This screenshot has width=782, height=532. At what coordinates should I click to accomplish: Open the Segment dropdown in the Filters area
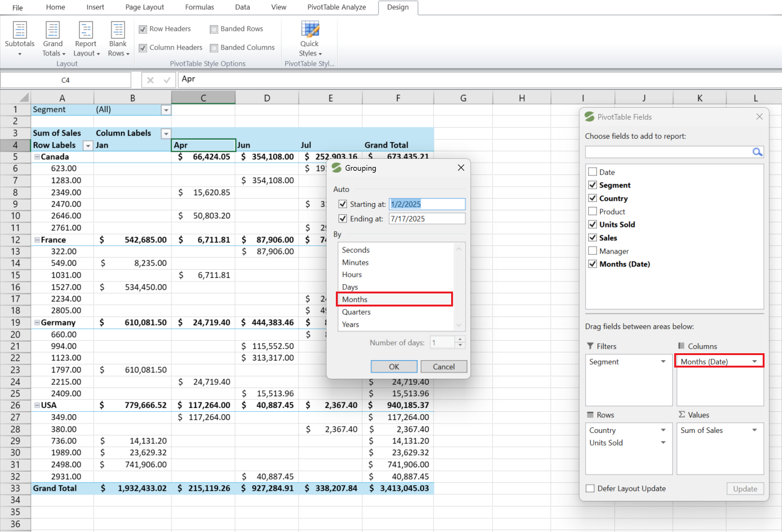pyautogui.click(x=663, y=362)
